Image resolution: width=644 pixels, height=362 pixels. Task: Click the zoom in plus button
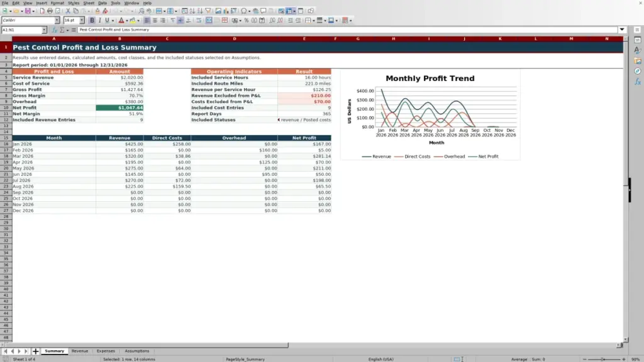(x=624, y=359)
